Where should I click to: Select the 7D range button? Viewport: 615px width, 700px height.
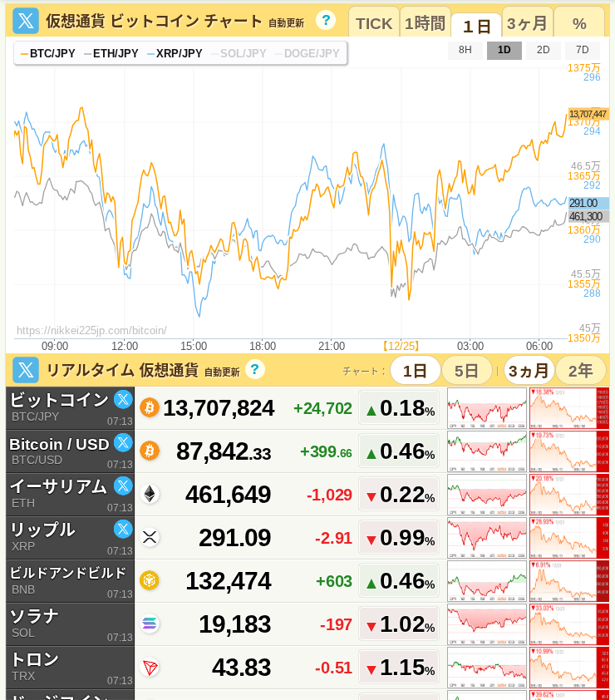tap(582, 50)
